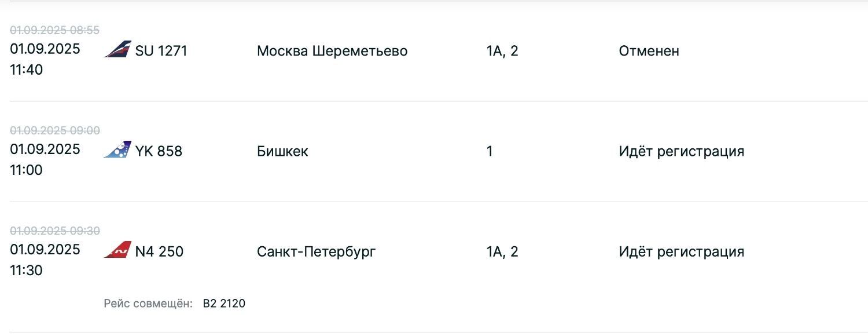Click the Рейс совмещён label

[x=148, y=304]
